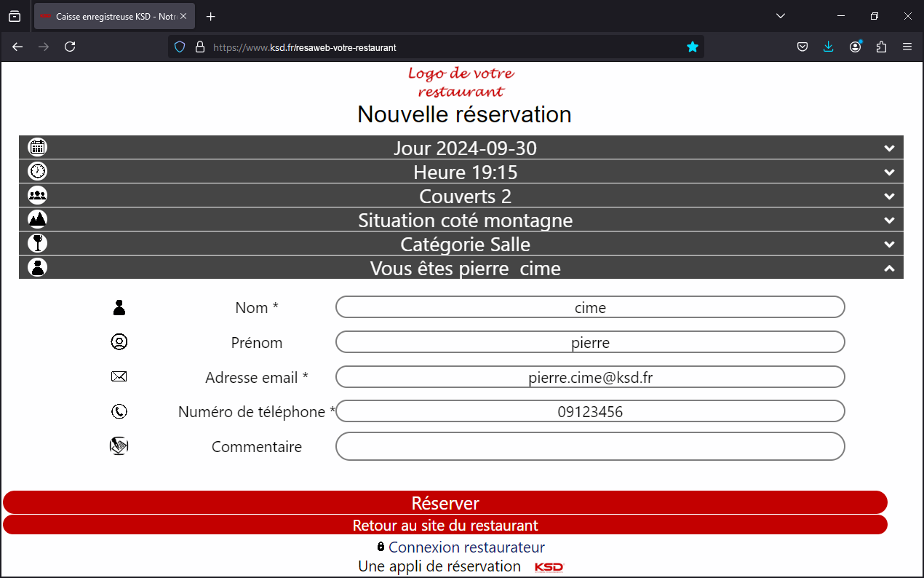924x578 pixels.
Task: Click Retour au site du restaurant button
Action: pos(445,525)
